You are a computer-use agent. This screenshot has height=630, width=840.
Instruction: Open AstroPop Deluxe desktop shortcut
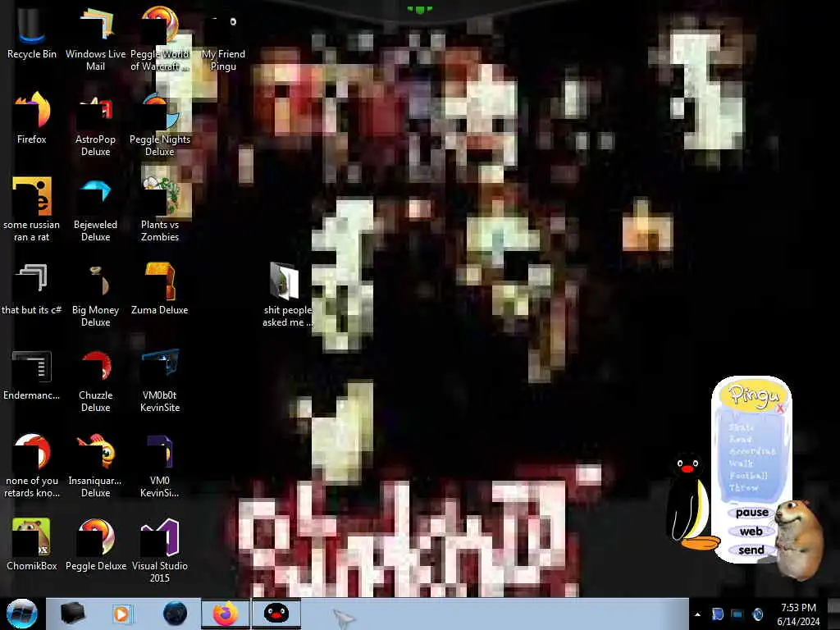[x=95, y=126]
